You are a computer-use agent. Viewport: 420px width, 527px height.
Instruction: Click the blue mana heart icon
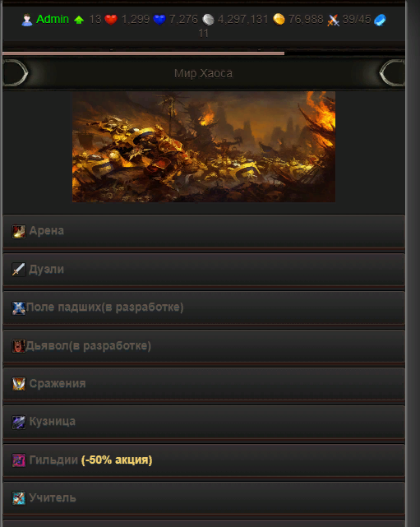point(159,20)
